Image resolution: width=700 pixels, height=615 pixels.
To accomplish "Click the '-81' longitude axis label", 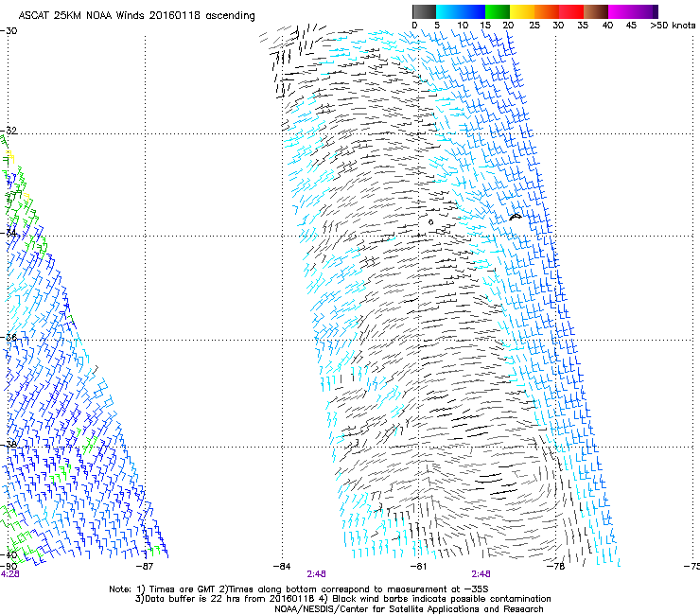I will coord(418,567).
